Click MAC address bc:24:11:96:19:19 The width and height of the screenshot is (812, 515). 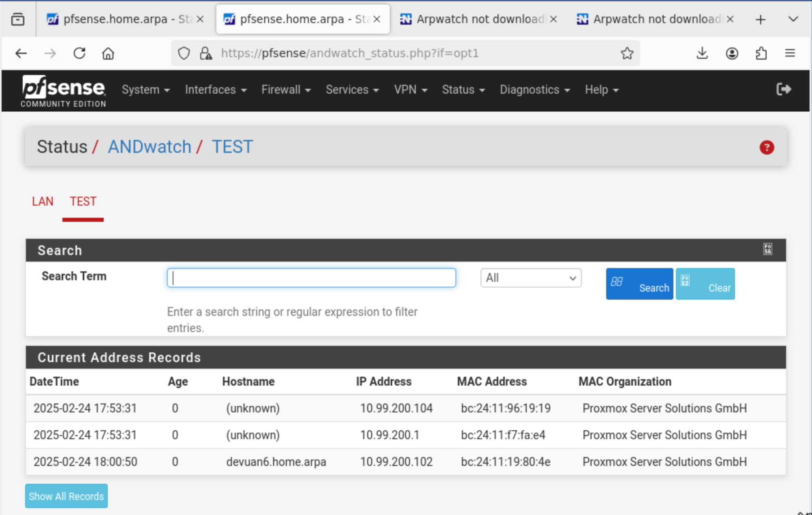(506, 408)
